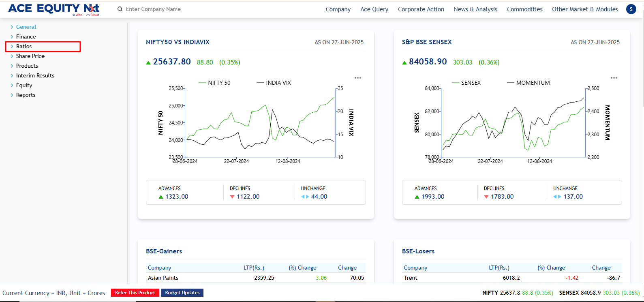Click the search magnifier icon
The width and height of the screenshot is (644, 302).
pyautogui.click(x=120, y=9)
